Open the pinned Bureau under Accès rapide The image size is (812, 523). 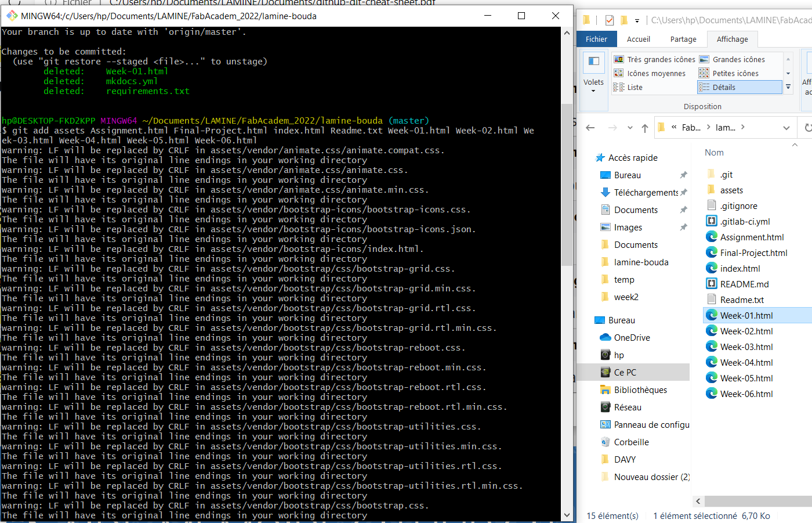click(x=627, y=175)
